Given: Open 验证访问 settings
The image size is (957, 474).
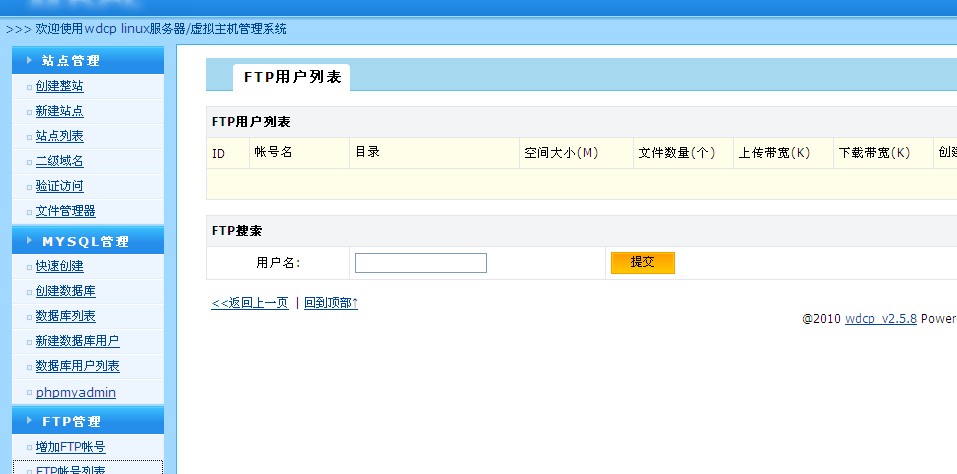Looking at the screenshot, I should coord(59,186).
